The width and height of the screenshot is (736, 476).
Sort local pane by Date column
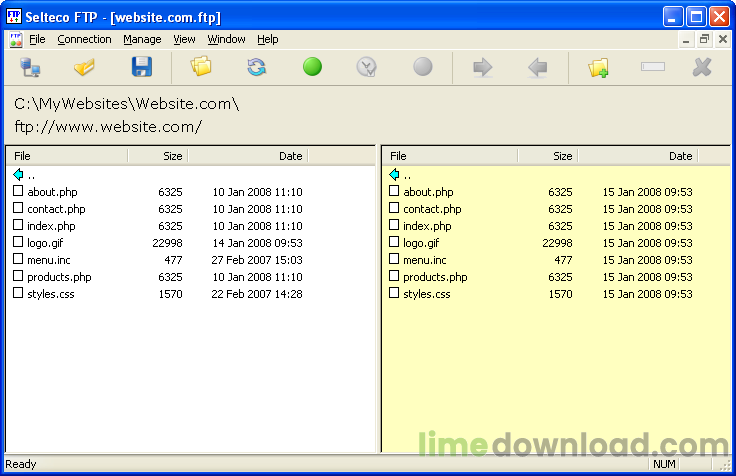[x=248, y=156]
